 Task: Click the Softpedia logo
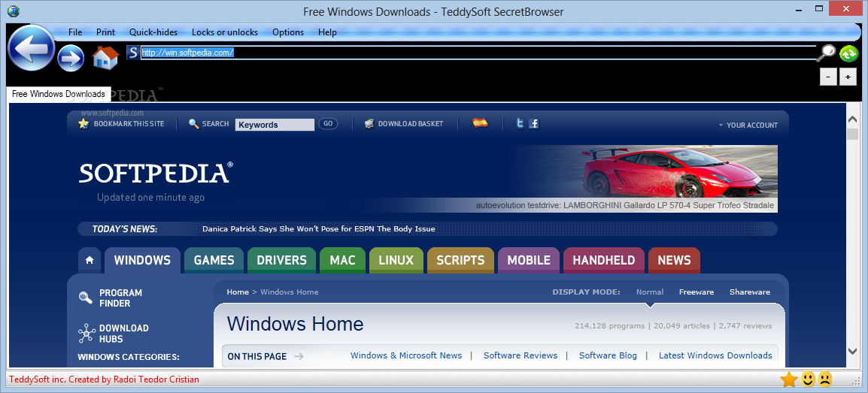pyautogui.click(x=156, y=173)
